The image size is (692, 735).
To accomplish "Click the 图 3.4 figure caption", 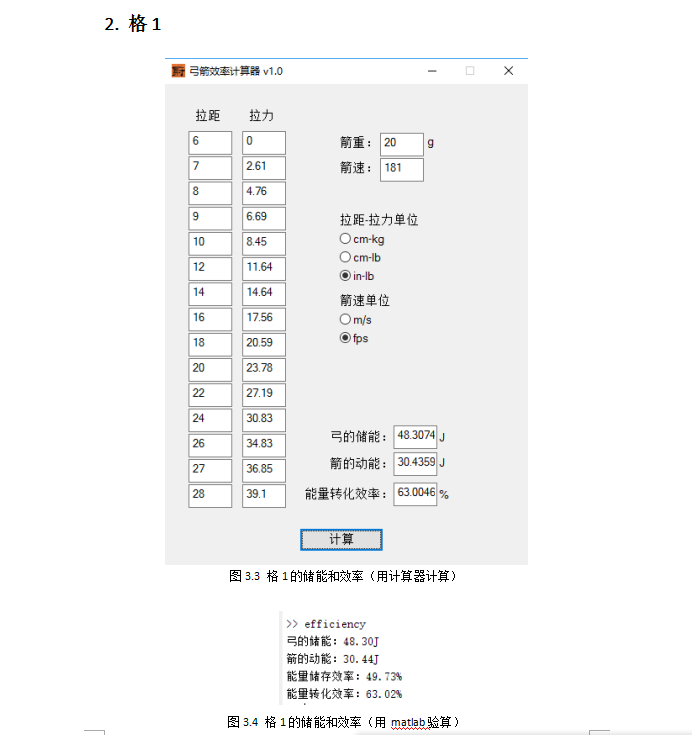I will [x=343, y=722].
